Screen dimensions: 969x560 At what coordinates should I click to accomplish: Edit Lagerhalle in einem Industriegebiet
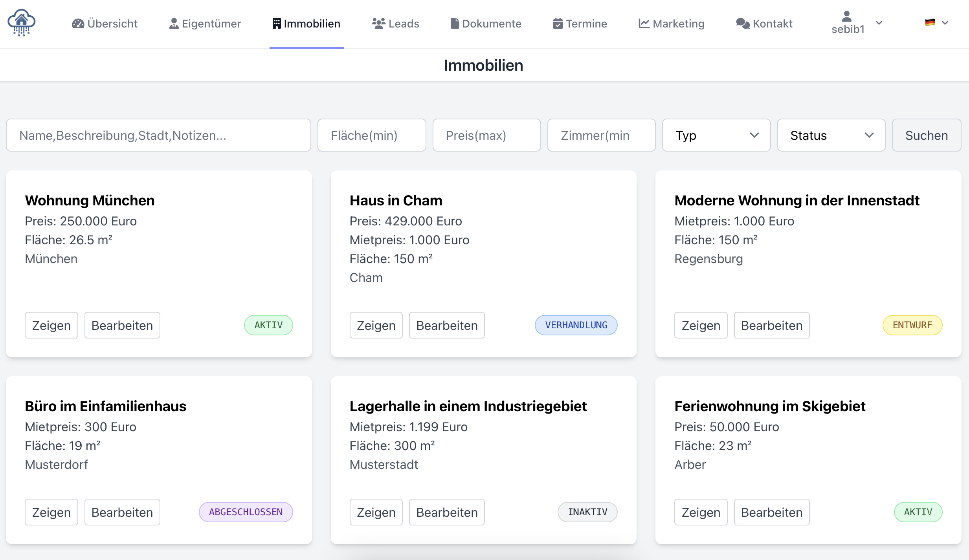coord(447,512)
